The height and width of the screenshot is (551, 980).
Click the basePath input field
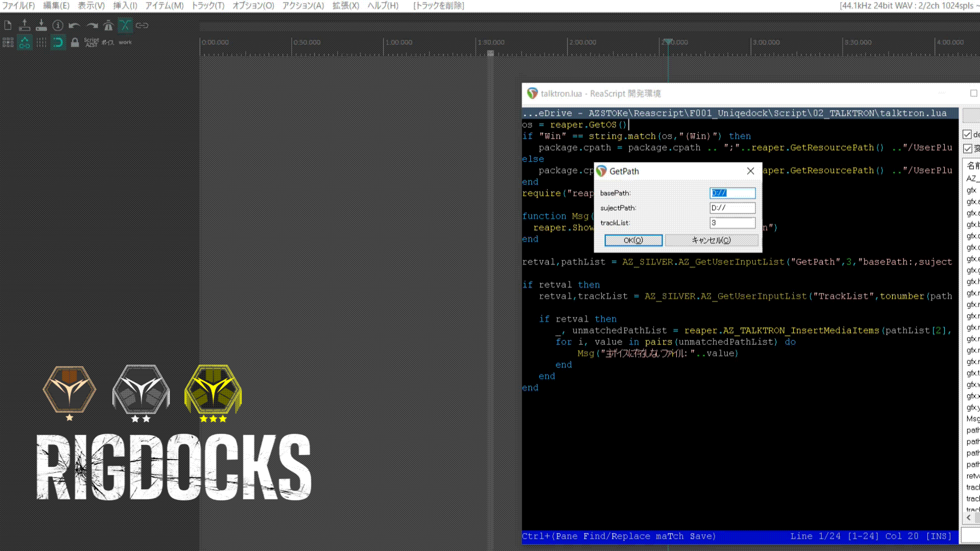click(x=732, y=193)
